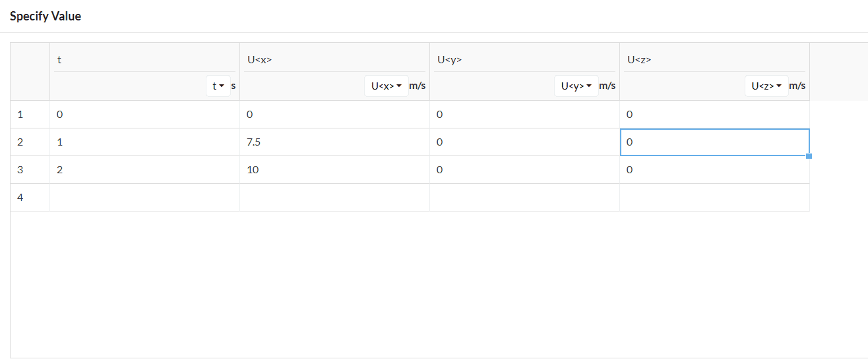Click the U<y> cell in row 2
Screen dimensions: 868x363
(524, 142)
